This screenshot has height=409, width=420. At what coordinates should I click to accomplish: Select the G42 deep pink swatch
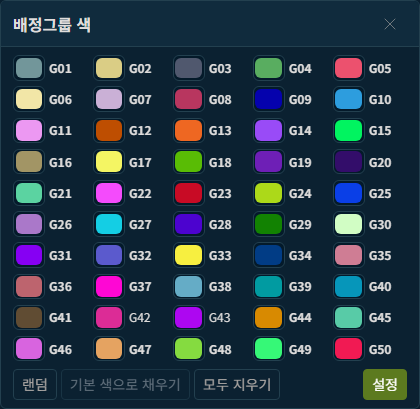pos(109,318)
